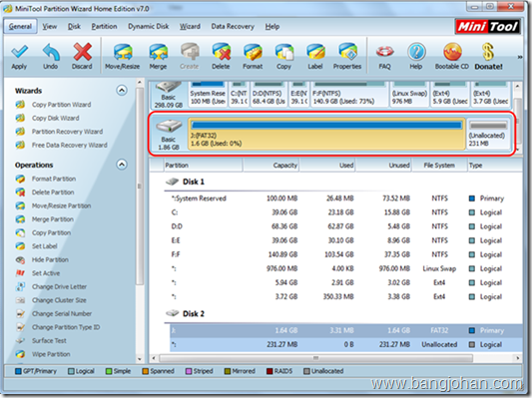Select the 231 MB Unallocated block in disk map
The image size is (532, 398).
(x=488, y=134)
